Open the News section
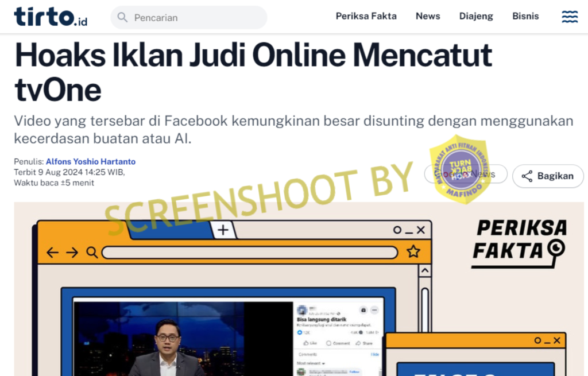Screen dimensions: 588x376 point(428,16)
